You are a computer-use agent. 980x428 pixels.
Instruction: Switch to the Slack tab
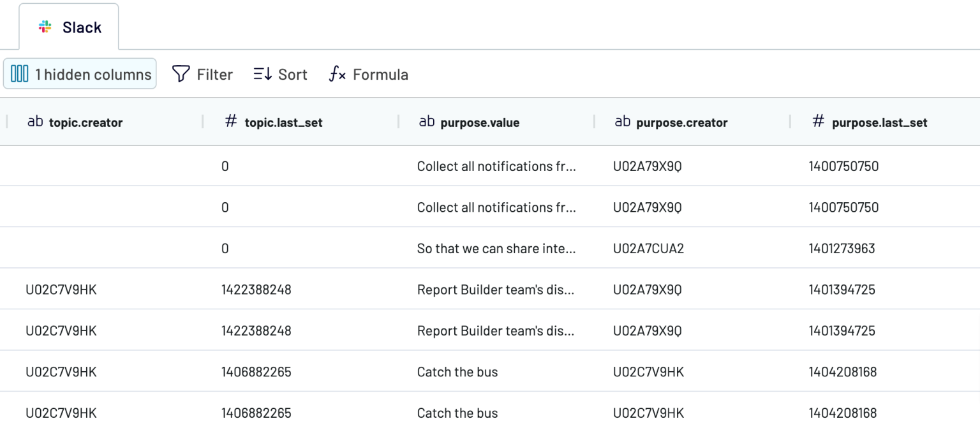pyautogui.click(x=69, y=27)
